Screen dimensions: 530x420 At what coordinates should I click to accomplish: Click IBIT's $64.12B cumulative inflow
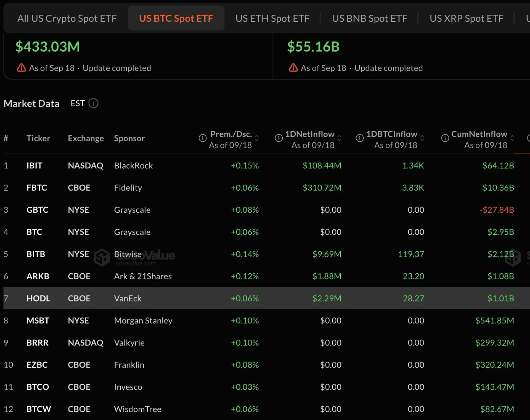pyautogui.click(x=498, y=165)
